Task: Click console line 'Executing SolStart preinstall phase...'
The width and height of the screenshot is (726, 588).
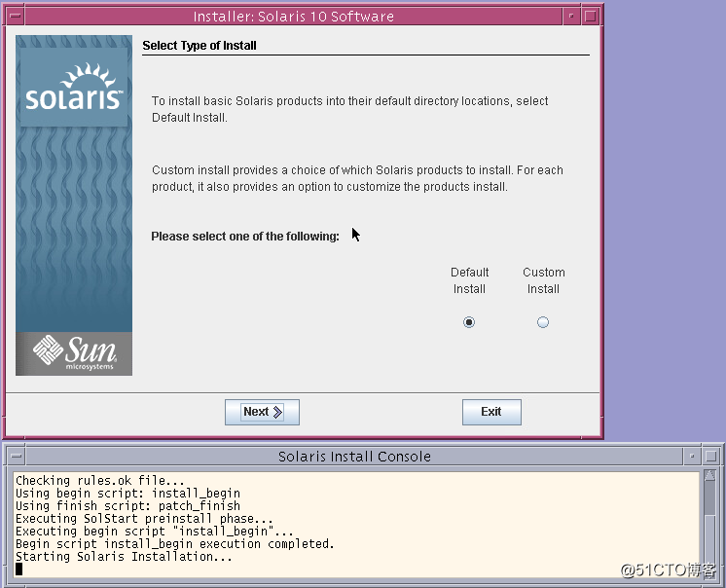Action: [x=144, y=519]
